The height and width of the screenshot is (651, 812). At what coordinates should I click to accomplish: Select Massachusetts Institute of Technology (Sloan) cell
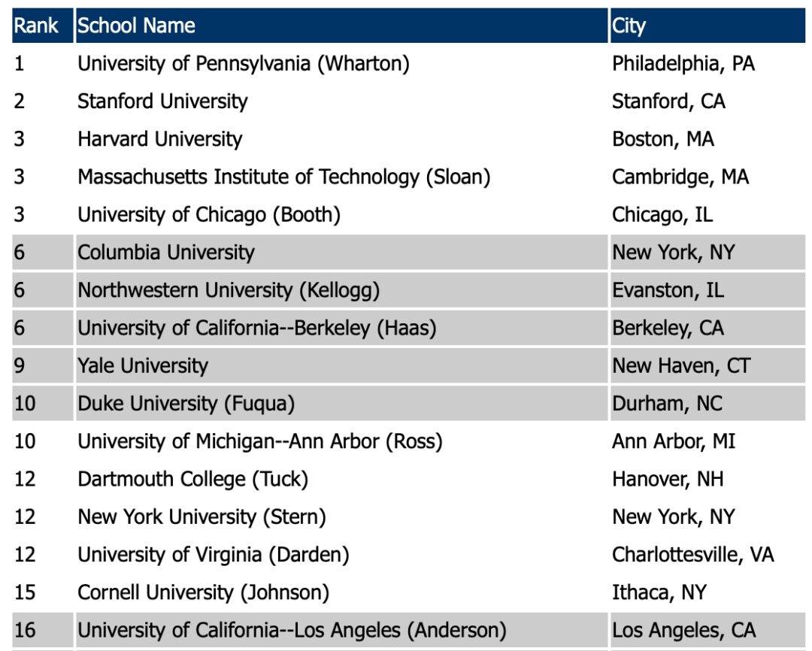(284, 177)
